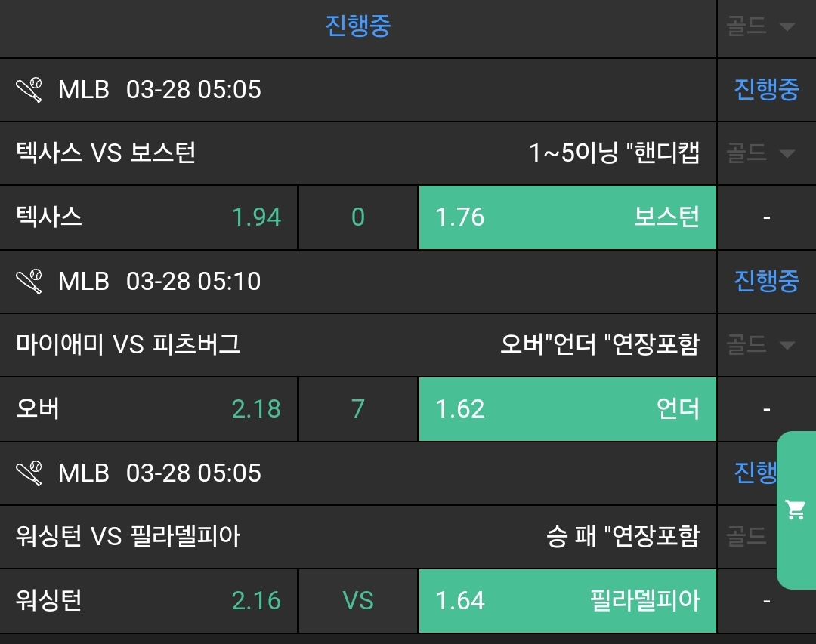Expand 골드 dropdown in 마이애미 VS 피츠버그 row
Screen dimensions: 816x644
(761, 345)
